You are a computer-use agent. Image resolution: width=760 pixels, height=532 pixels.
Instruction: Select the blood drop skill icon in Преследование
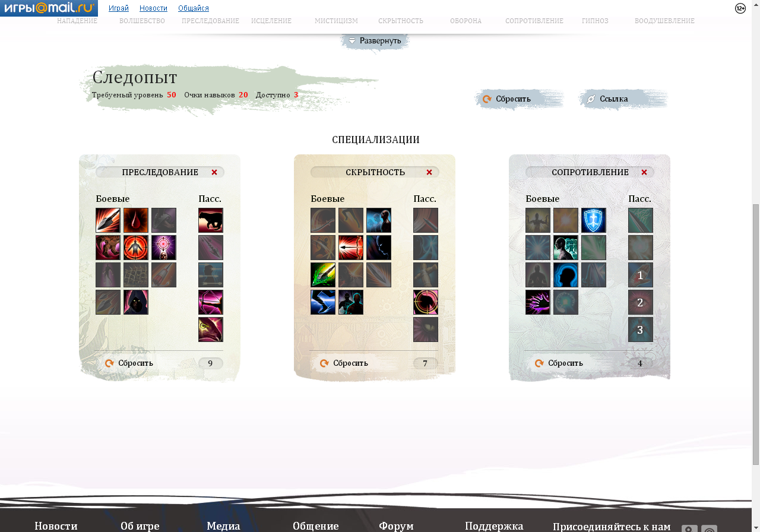coord(136,220)
